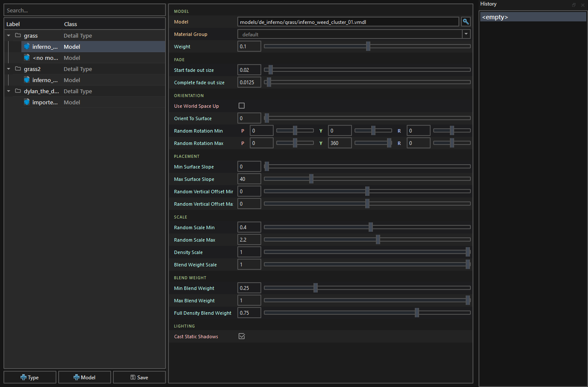Select the <empty> history entry
588x387 pixels.
(533, 17)
